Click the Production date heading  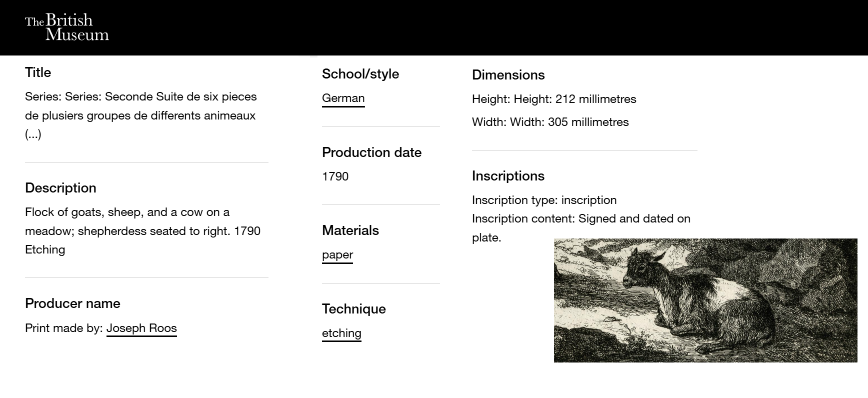tap(371, 152)
